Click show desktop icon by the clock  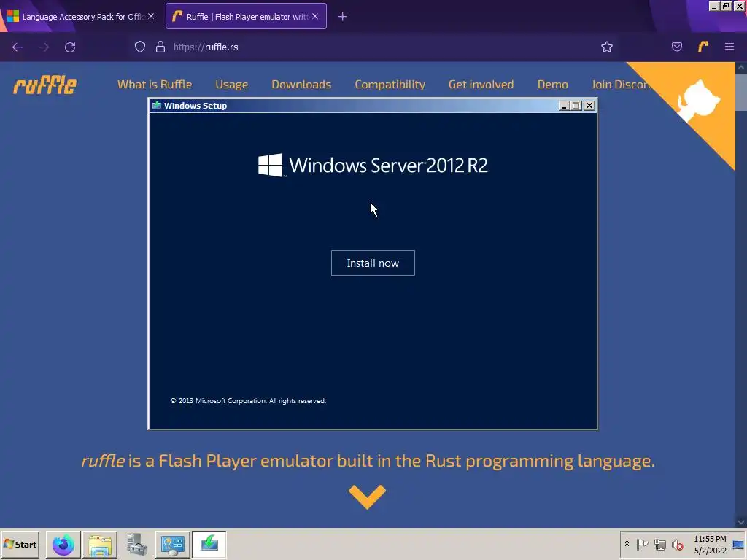pos(739,544)
